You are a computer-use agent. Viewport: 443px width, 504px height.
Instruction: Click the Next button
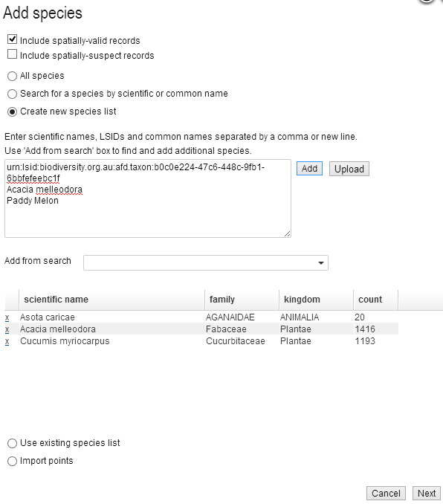pos(427,493)
